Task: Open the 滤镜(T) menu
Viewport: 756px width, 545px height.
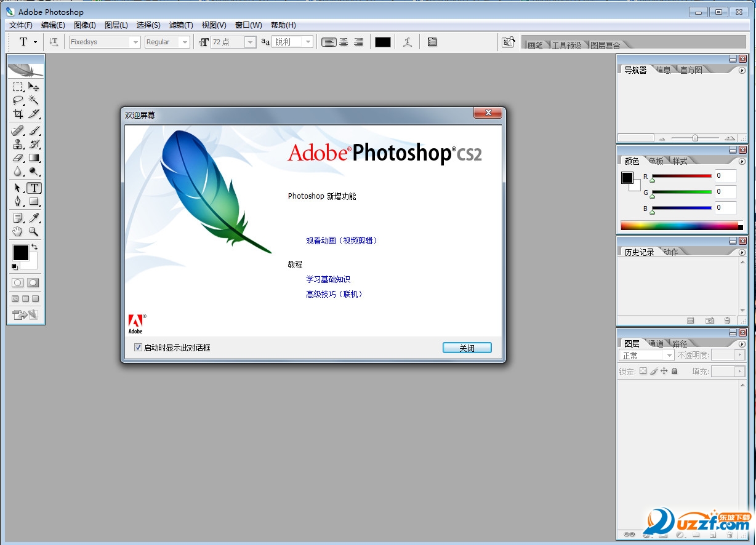Action: pyautogui.click(x=181, y=25)
